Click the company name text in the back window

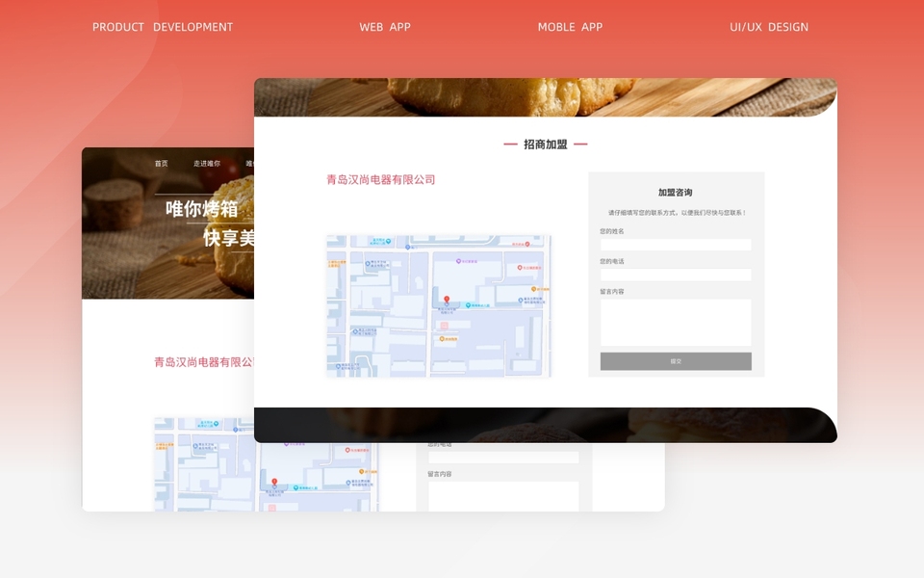tap(204, 362)
